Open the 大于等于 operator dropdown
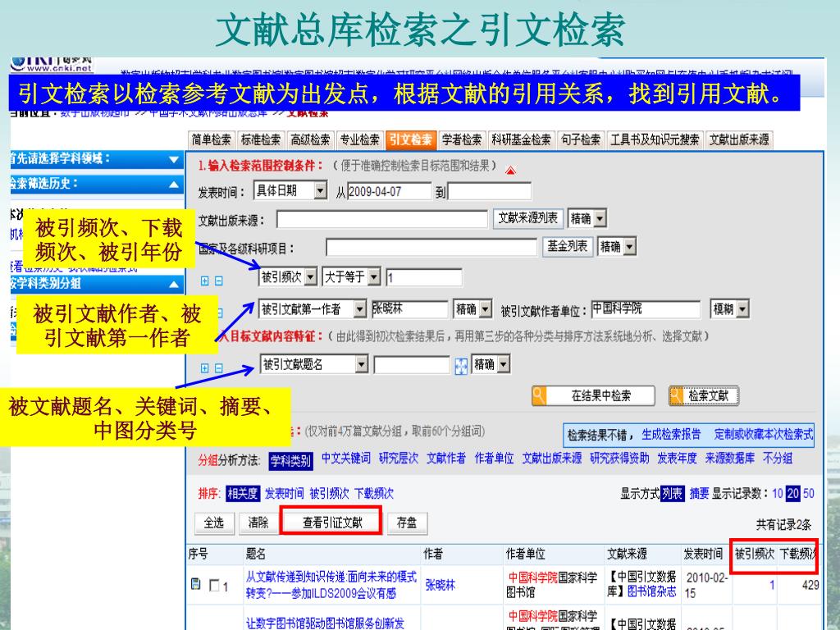 coord(351,276)
